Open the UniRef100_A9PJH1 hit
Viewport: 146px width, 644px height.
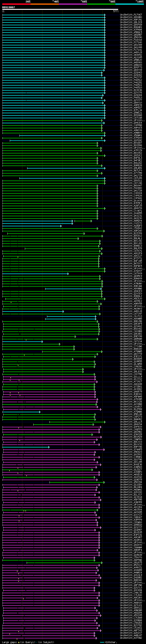(x=131, y=20)
